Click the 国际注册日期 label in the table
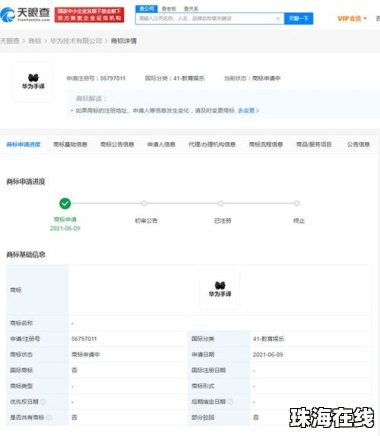The height and width of the screenshot is (436, 380). click(x=209, y=370)
